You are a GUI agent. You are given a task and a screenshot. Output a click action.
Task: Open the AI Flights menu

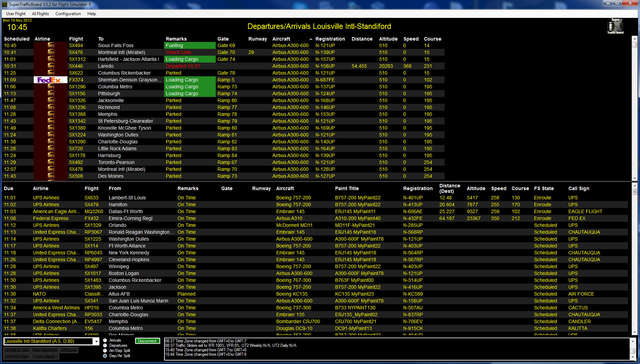(x=40, y=14)
